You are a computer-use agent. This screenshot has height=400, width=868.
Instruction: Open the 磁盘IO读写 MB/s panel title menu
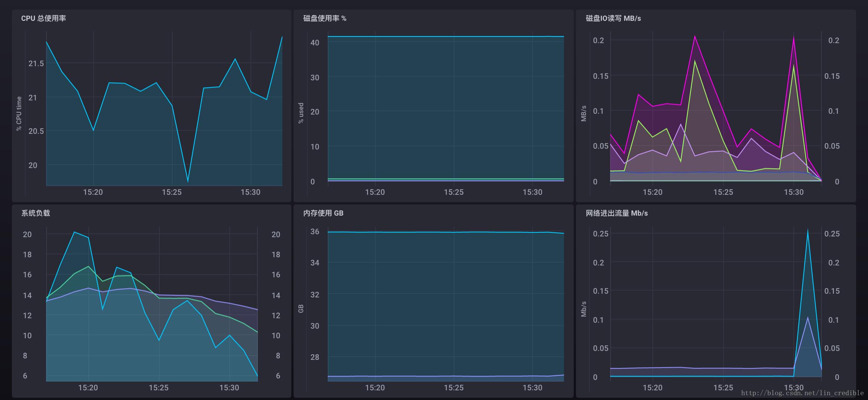(x=613, y=18)
